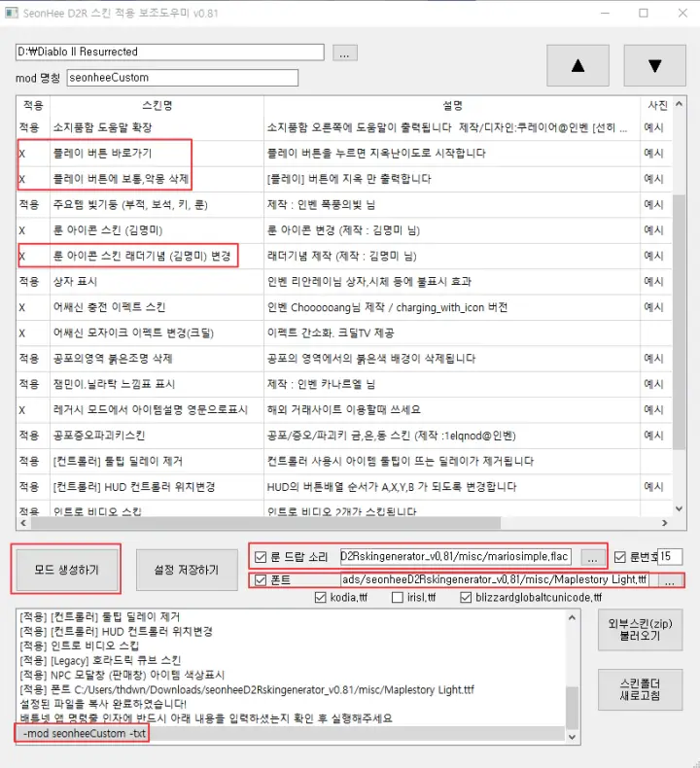The height and width of the screenshot is (768, 700).
Task: Click the mod name field seonheeCustom
Action: [x=182, y=78]
